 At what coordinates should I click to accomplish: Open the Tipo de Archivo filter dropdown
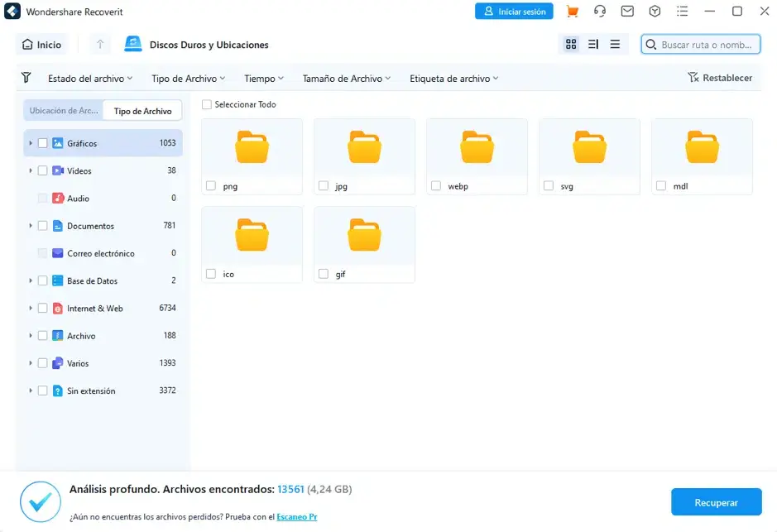(x=189, y=79)
